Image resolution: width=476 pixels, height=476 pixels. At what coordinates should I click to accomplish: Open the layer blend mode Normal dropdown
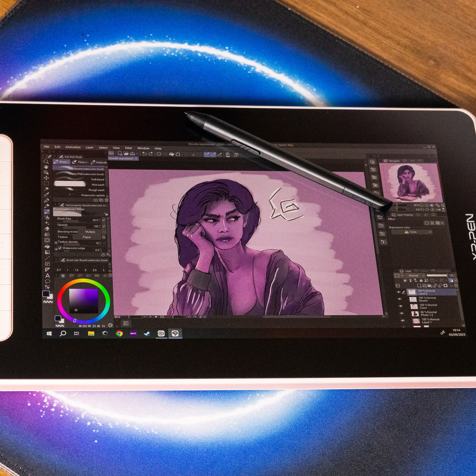pyautogui.click(x=415, y=276)
